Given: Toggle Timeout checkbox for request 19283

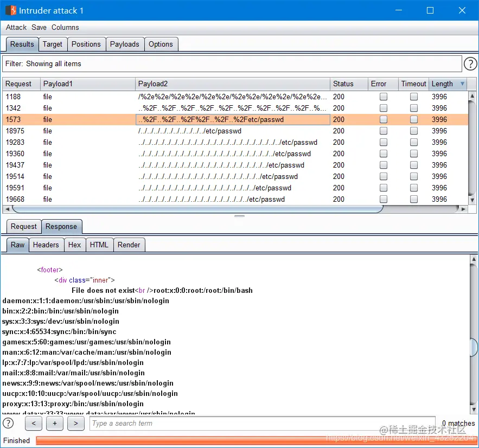Looking at the screenshot, I should (x=413, y=142).
